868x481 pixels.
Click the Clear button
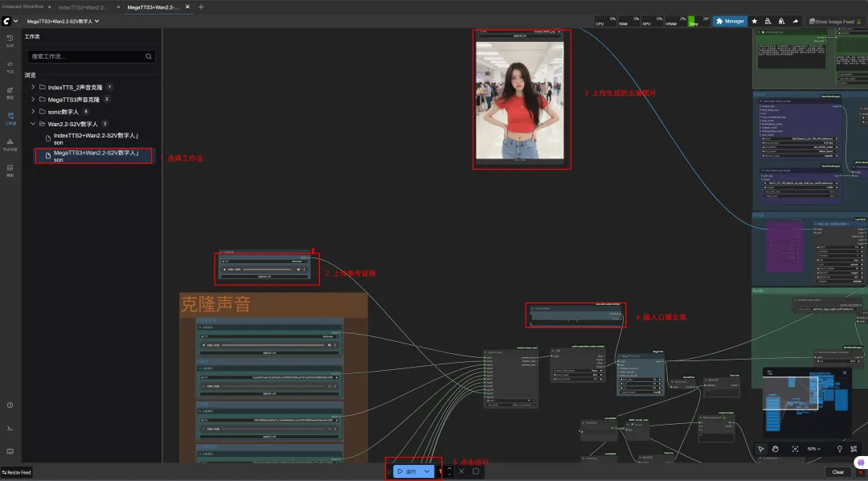837,472
